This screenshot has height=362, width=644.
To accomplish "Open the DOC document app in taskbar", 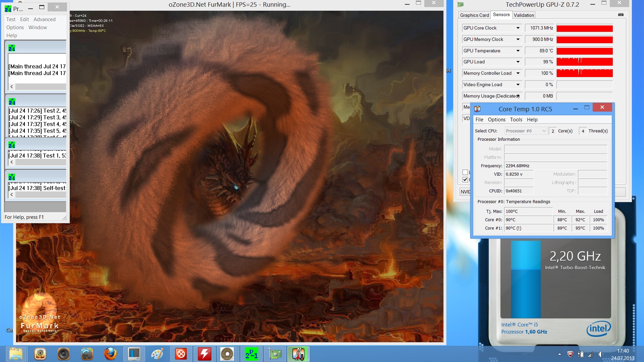I will tap(87, 354).
